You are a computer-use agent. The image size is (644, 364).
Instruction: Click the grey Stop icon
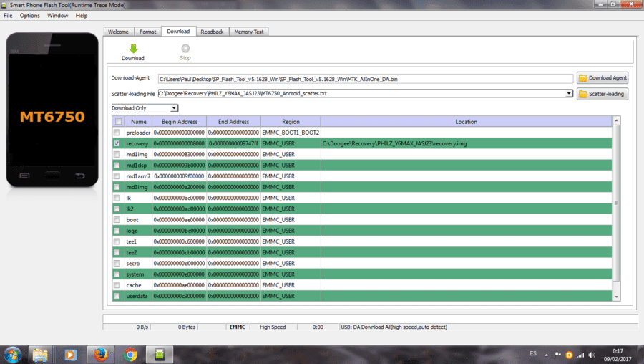(185, 49)
